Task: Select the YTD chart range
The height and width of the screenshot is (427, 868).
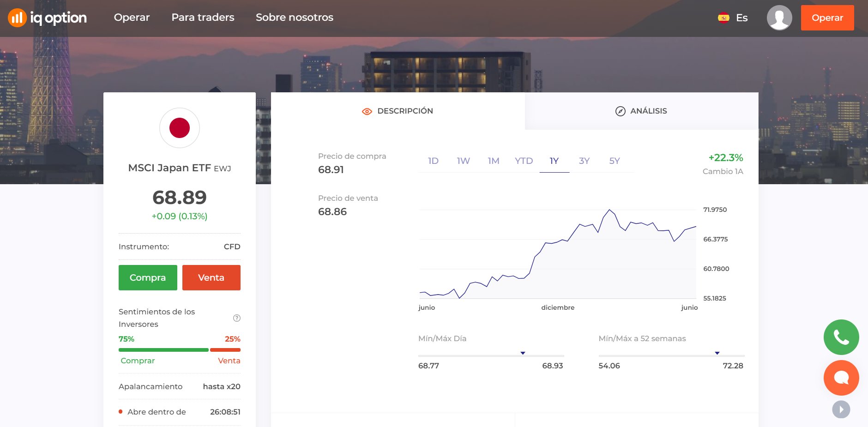Action: [x=524, y=161]
